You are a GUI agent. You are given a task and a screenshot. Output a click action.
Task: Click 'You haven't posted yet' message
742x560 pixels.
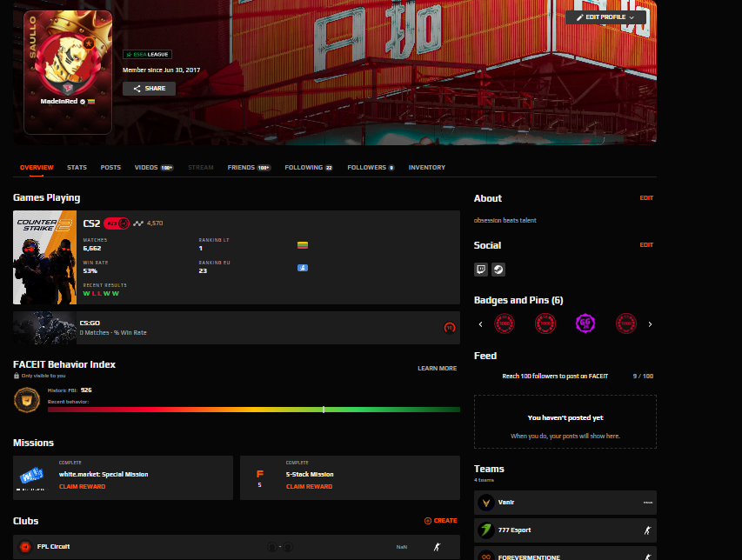(x=565, y=418)
